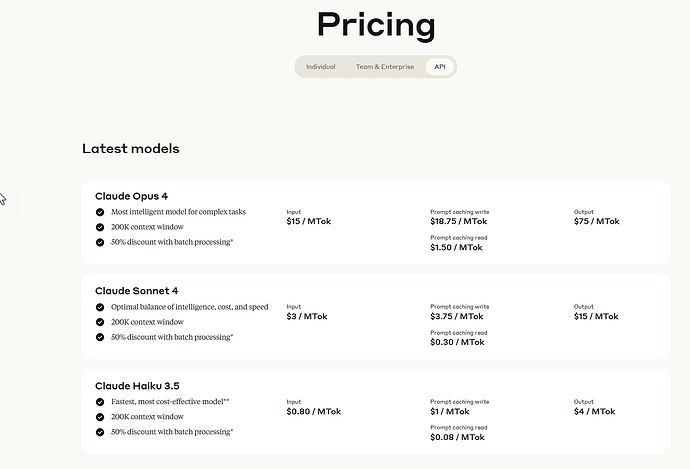
Task: Click the checkmark beside Sonnet 4 '200K context window'
Action: (100, 322)
